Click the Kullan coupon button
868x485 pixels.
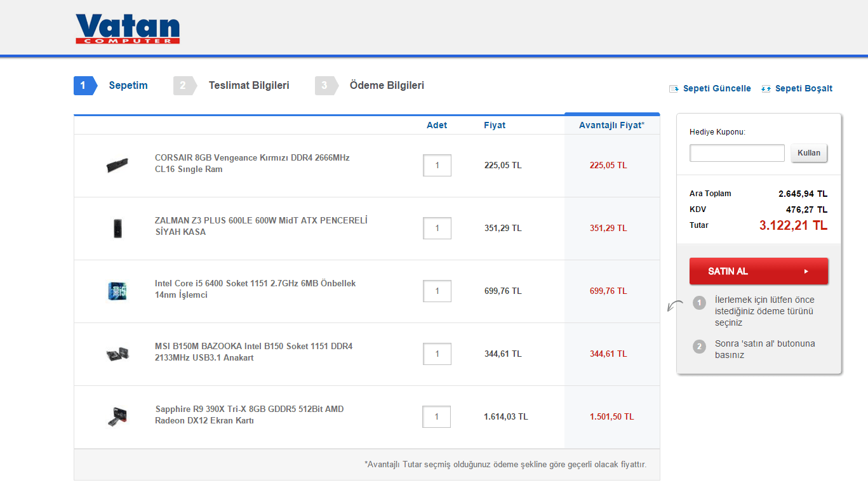tap(808, 153)
